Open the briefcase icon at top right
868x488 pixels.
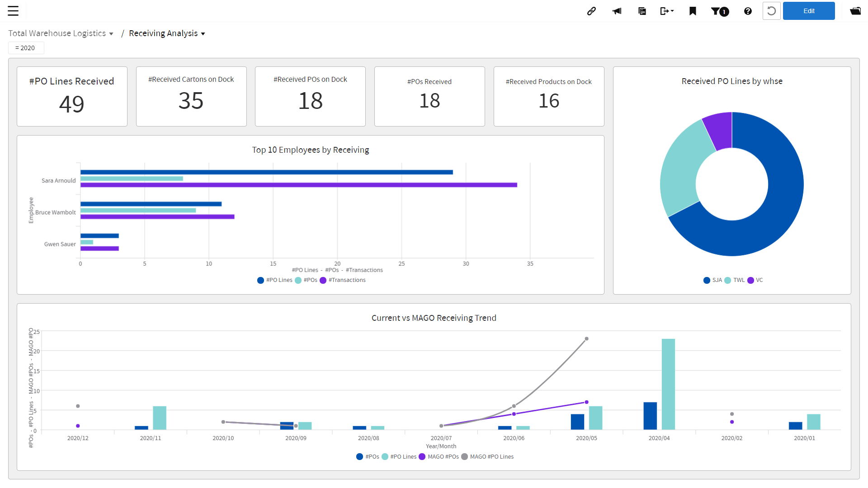[x=855, y=11]
